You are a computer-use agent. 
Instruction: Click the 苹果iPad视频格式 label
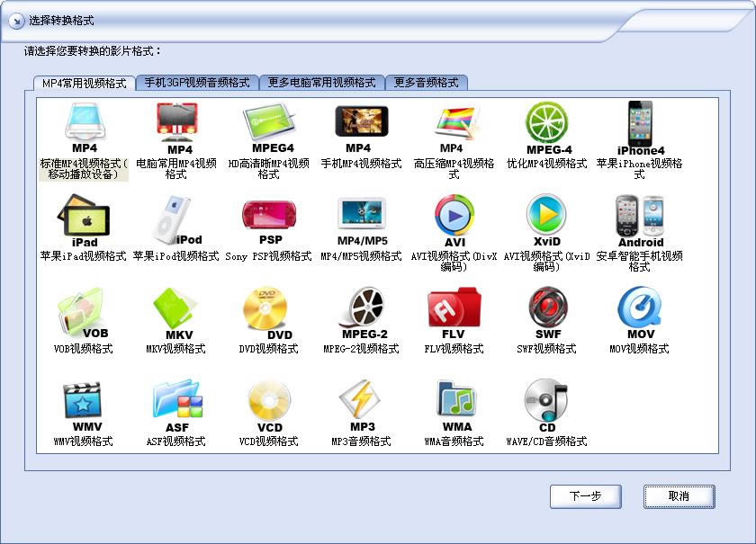[x=84, y=256]
